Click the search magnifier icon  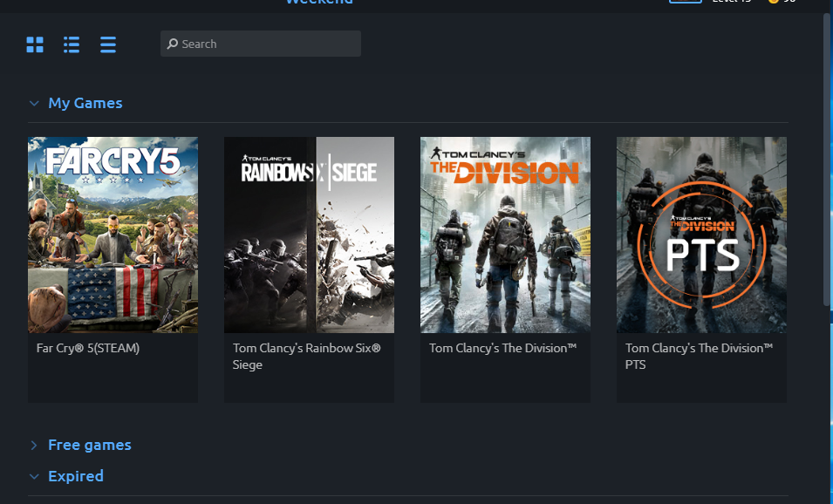tap(172, 44)
